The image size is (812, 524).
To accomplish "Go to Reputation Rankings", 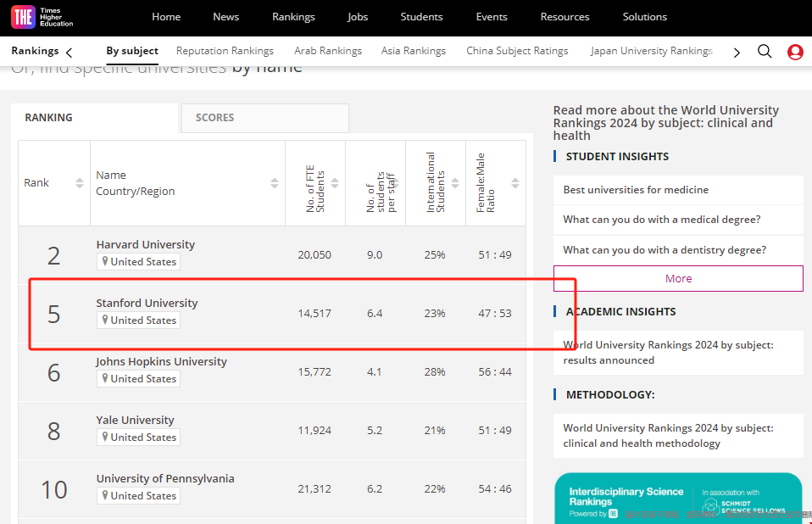I will point(225,51).
